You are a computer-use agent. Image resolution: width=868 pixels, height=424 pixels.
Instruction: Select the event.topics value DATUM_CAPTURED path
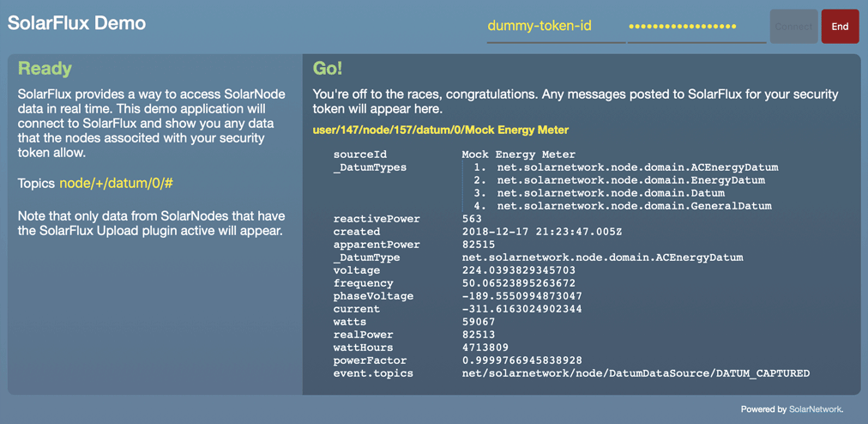[636, 373]
